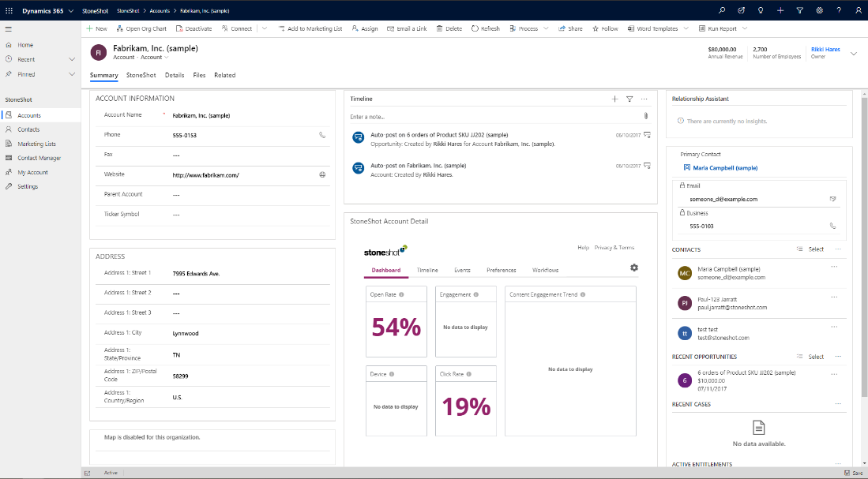868x479 pixels.
Task: Toggle the hamburger navigation menu
Action: click(9, 28)
